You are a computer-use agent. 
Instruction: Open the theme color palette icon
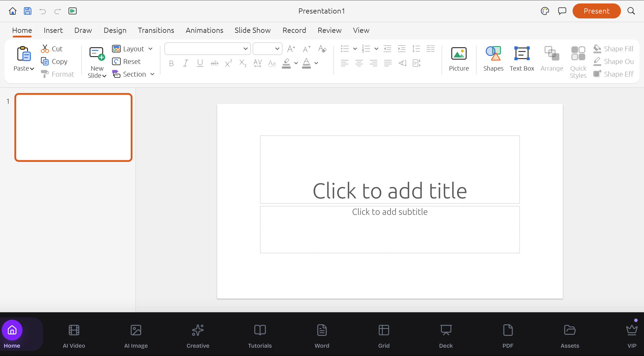[x=545, y=11]
